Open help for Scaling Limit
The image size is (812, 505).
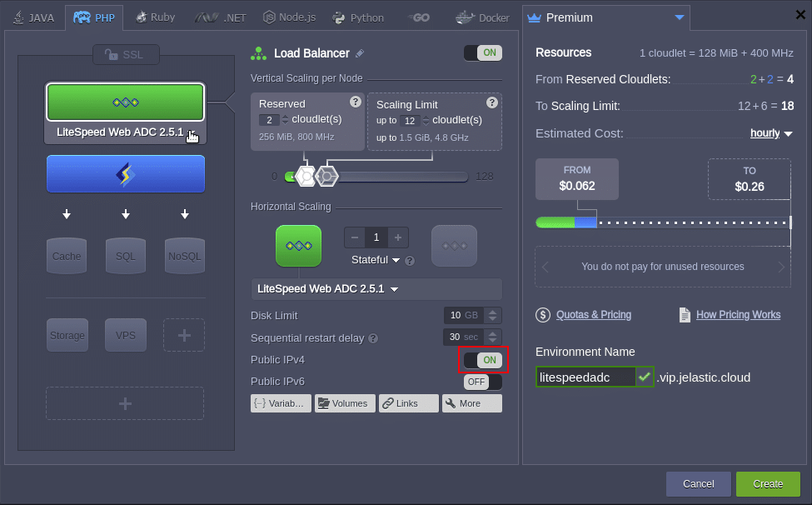pos(492,102)
